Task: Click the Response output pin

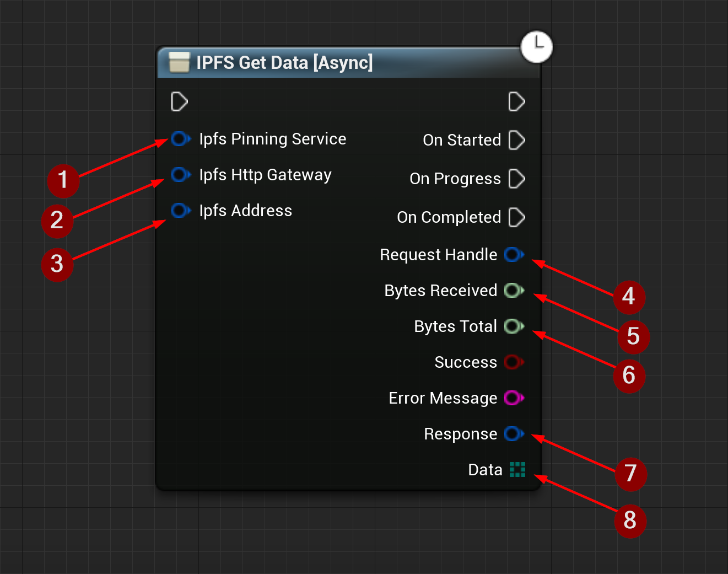Action: pyautogui.click(x=514, y=434)
